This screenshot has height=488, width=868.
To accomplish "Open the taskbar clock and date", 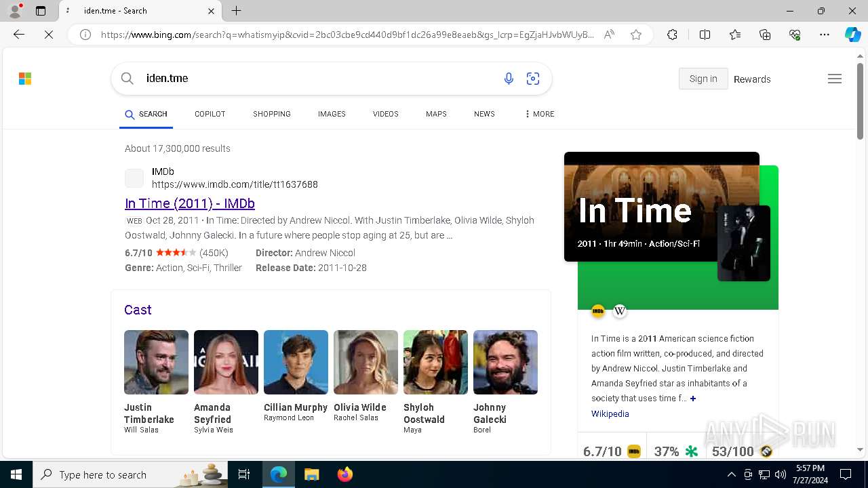I will 810,474.
